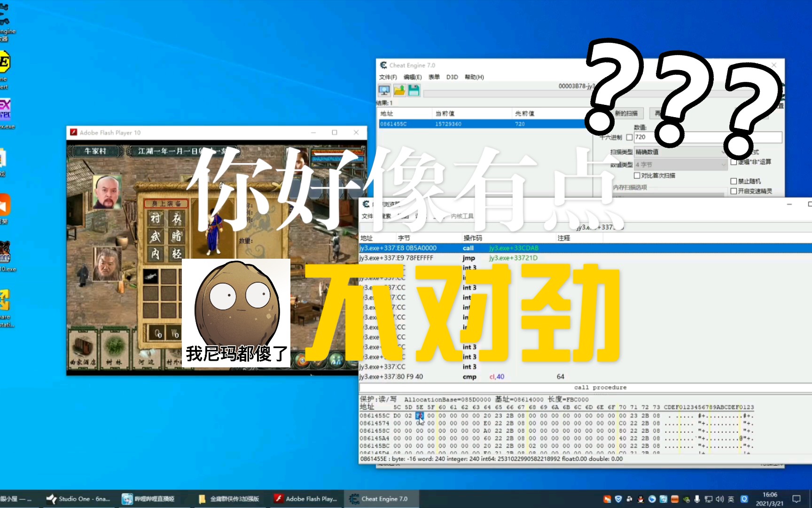Image resolution: width=812 pixels, height=508 pixels.
Task: Open the D3D menu
Action: [452, 77]
